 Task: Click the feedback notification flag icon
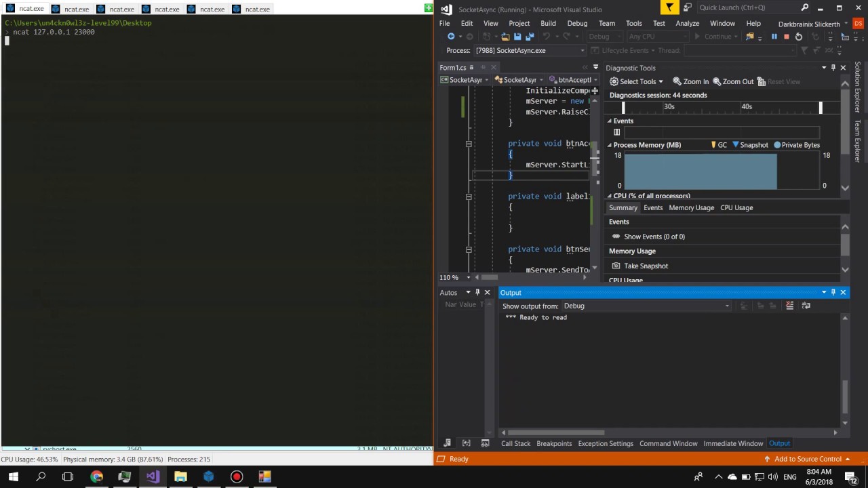click(x=669, y=7)
